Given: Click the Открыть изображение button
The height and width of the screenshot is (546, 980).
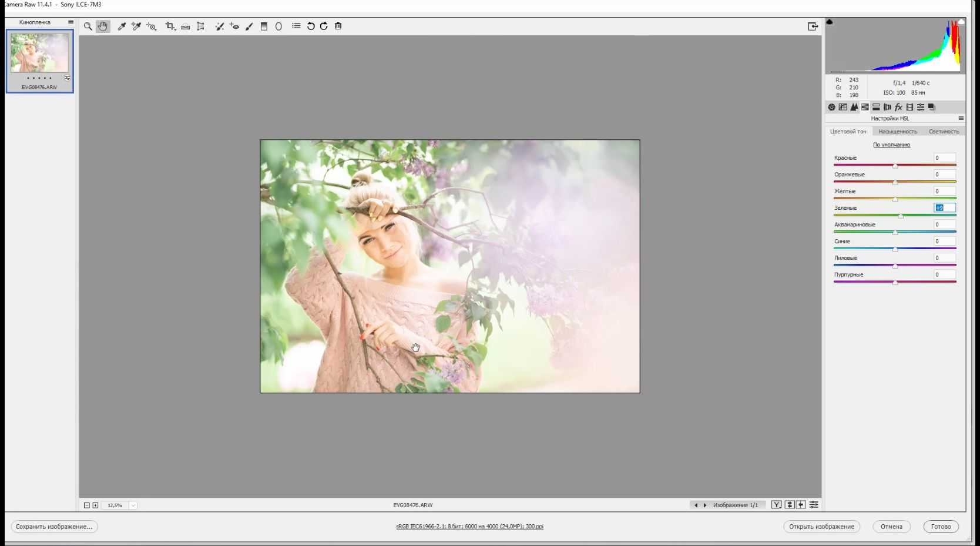Looking at the screenshot, I should point(821,527).
